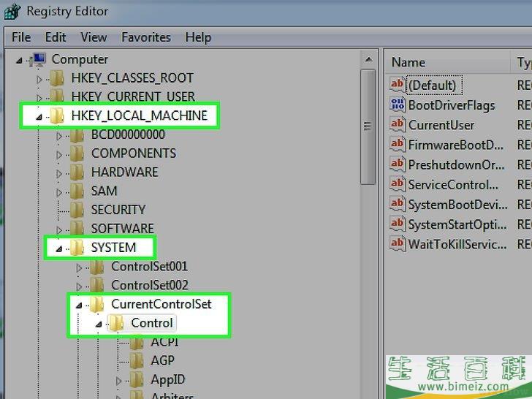Expand the AppID key
The image size is (532, 399).
pyautogui.click(x=119, y=381)
